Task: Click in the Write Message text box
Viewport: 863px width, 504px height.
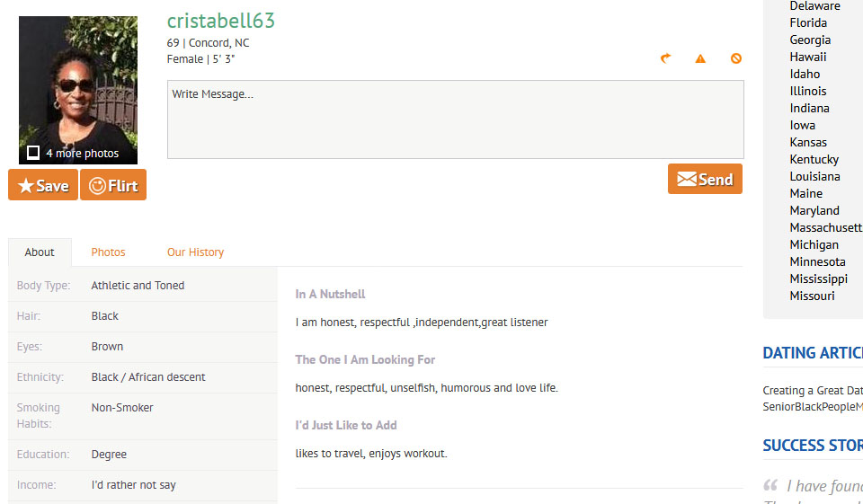Action: (x=455, y=119)
